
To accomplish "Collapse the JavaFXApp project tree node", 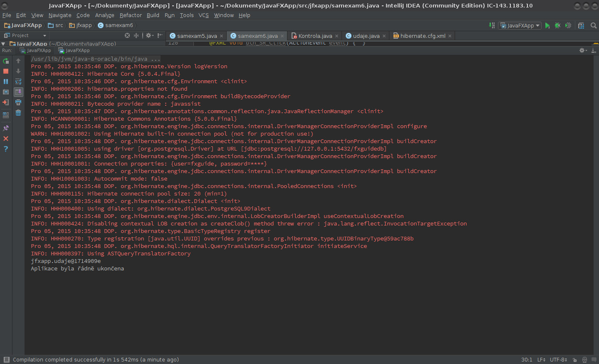I will [x=3, y=44].
